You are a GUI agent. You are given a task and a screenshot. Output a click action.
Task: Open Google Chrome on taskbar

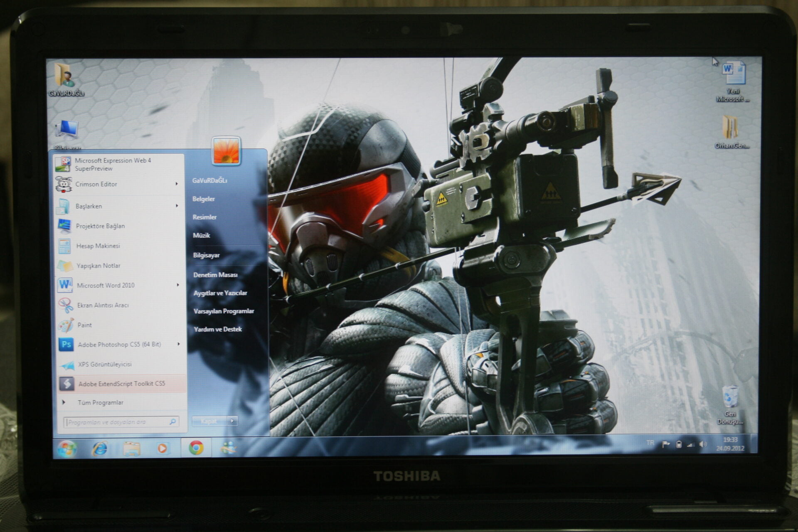coord(196,448)
